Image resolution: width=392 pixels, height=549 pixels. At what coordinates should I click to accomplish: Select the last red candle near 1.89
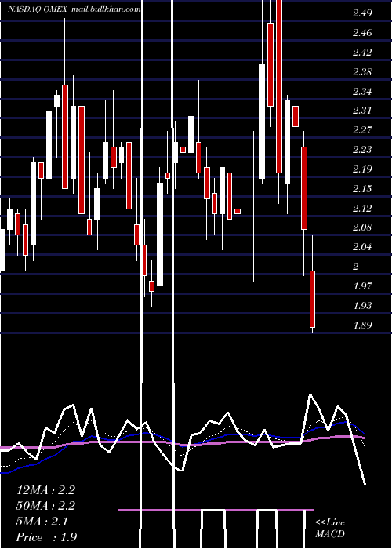point(312,299)
